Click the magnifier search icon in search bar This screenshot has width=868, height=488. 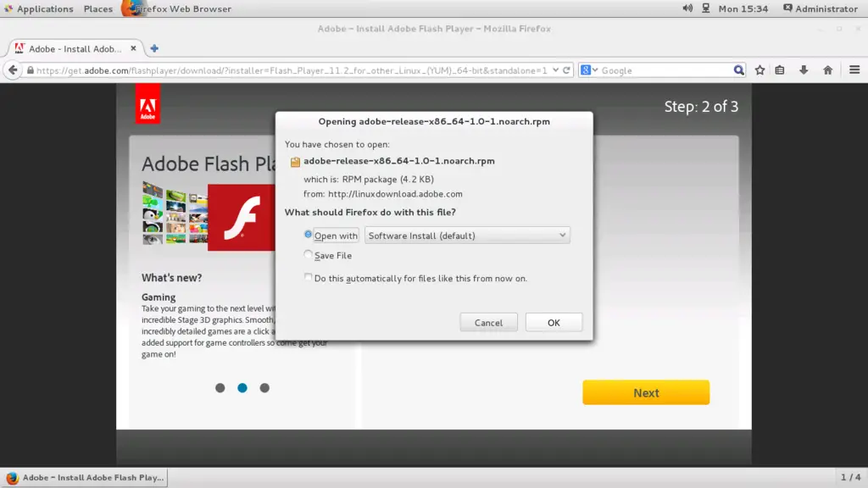[x=738, y=70]
